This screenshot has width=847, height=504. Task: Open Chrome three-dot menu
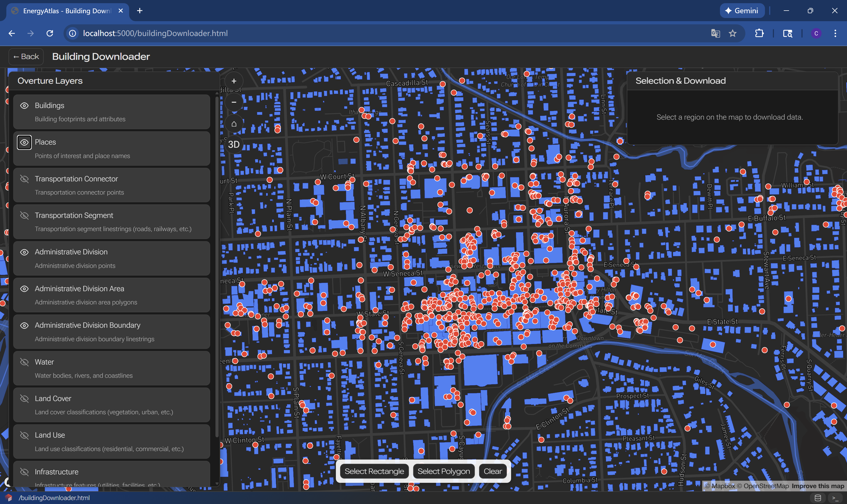coord(835,33)
